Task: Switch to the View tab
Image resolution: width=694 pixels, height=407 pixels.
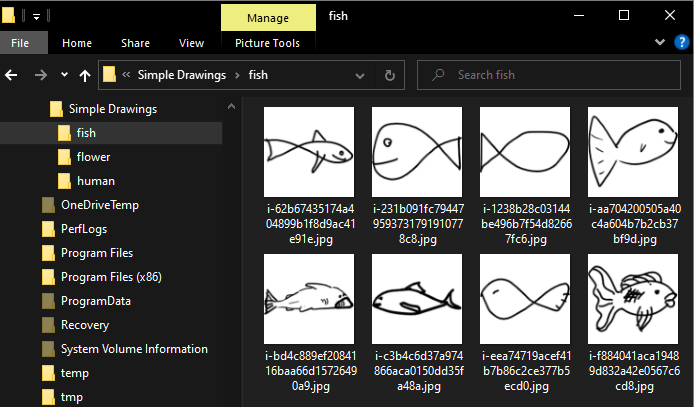Action: point(191,43)
